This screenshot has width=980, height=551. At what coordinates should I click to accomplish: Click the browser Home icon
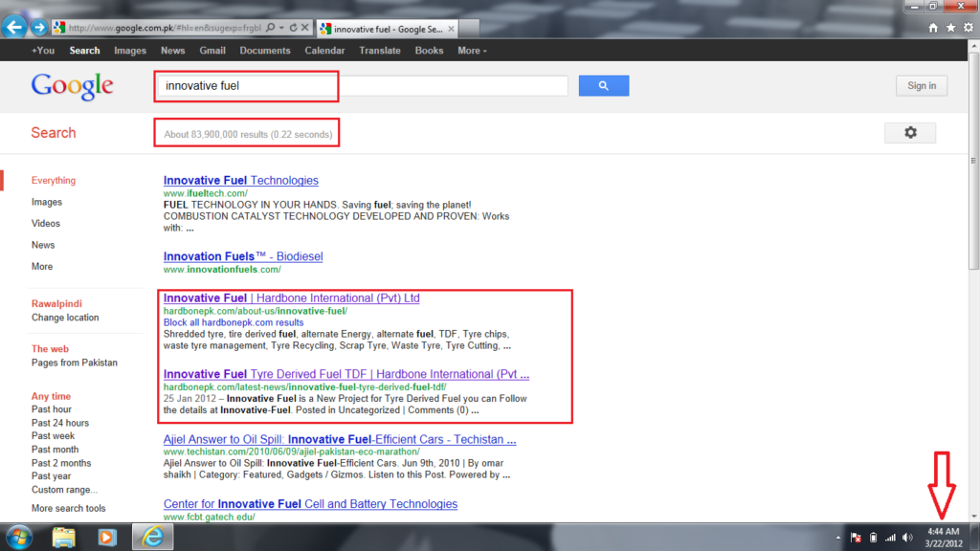[932, 28]
